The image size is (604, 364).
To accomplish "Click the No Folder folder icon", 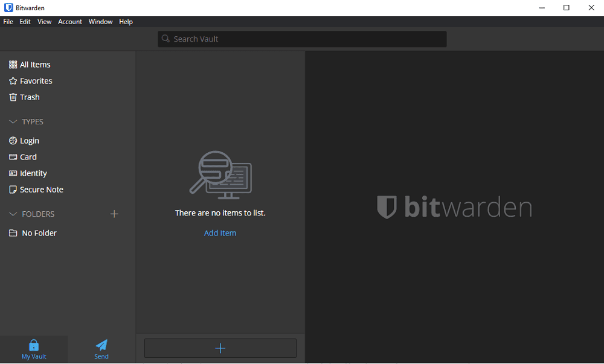I will pos(13,232).
